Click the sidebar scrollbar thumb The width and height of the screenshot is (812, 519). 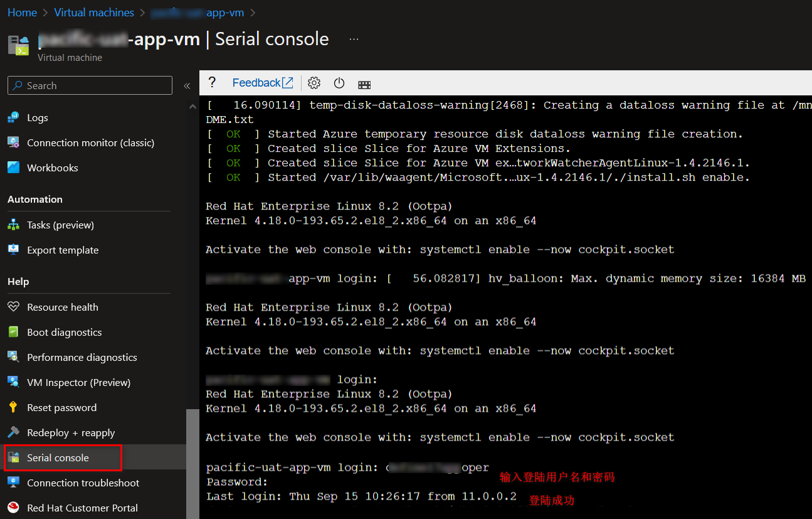point(192,463)
